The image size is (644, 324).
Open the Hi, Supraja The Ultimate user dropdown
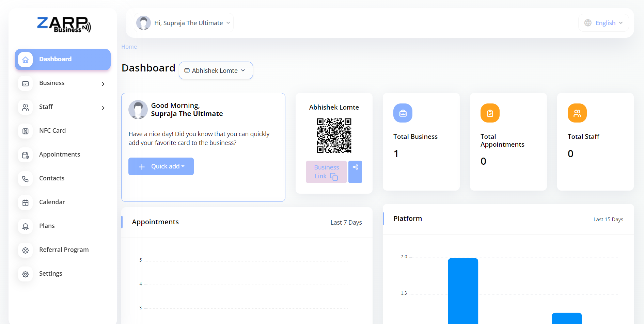(x=184, y=23)
